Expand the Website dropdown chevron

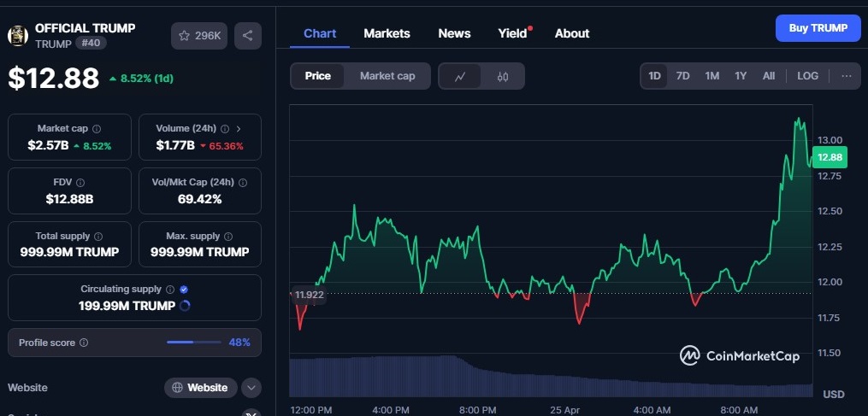click(251, 388)
